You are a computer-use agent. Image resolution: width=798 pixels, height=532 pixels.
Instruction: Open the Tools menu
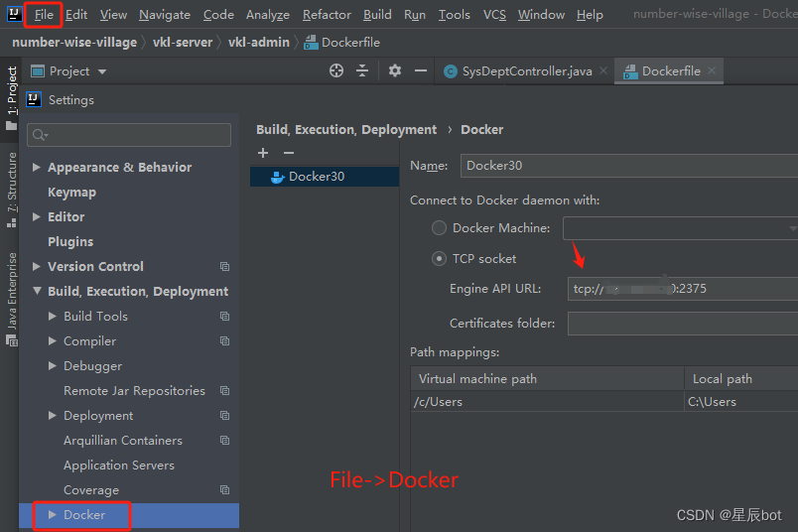pos(454,15)
